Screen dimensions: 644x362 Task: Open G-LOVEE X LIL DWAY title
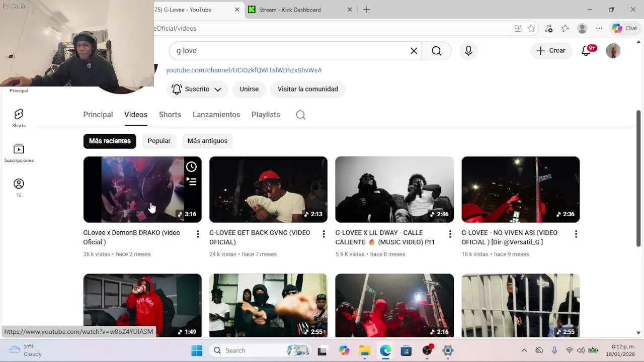pos(385,237)
